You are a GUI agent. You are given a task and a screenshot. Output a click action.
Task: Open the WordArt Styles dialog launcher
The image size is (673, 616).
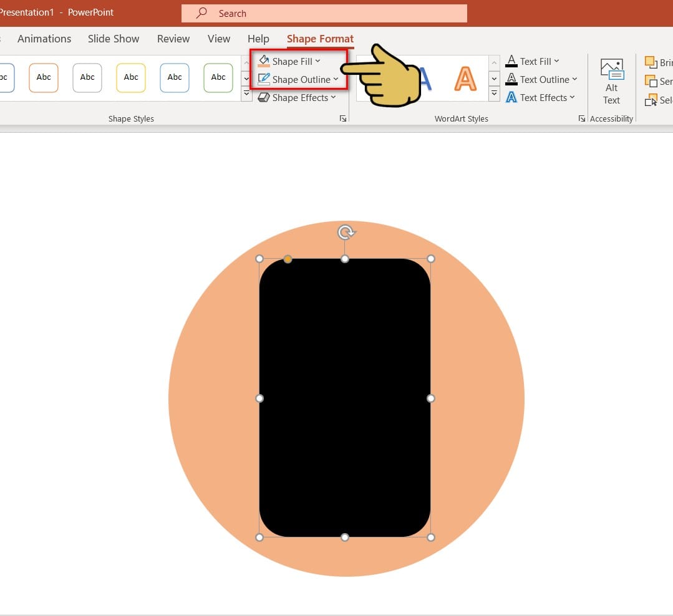[581, 118]
